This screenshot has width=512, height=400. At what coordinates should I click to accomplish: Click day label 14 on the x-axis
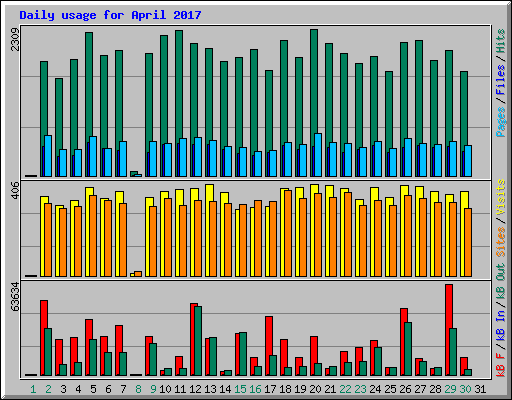tap(225, 389)
